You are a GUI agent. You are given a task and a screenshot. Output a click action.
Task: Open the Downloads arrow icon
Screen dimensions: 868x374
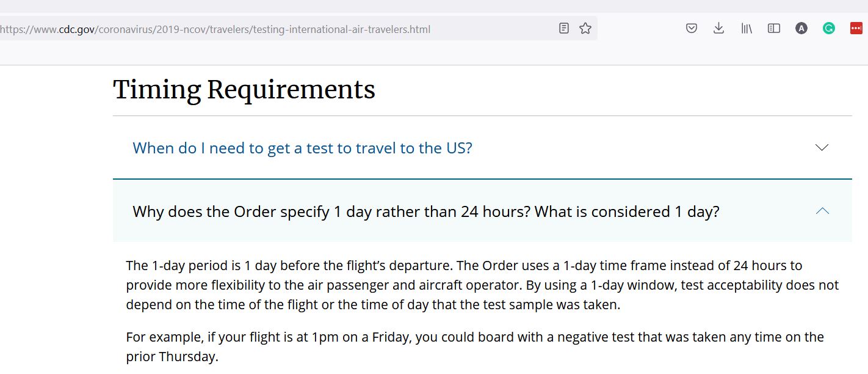pyautogui.click(x=719, y=28)
